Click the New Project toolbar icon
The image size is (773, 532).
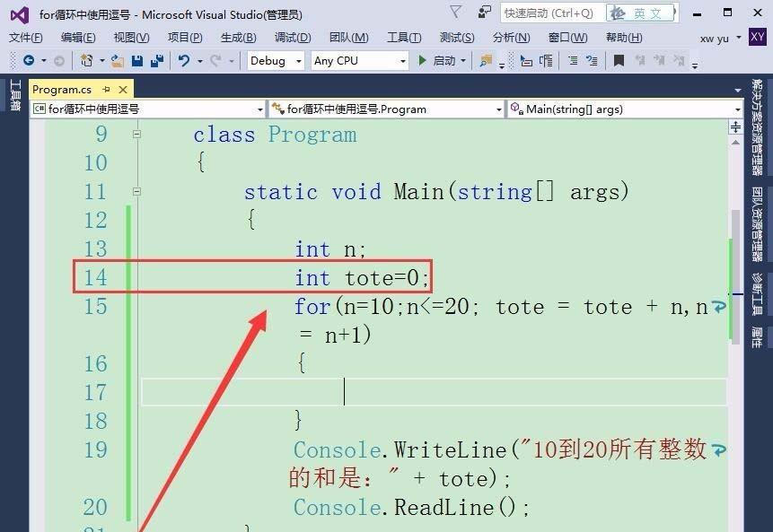(85, 61)
